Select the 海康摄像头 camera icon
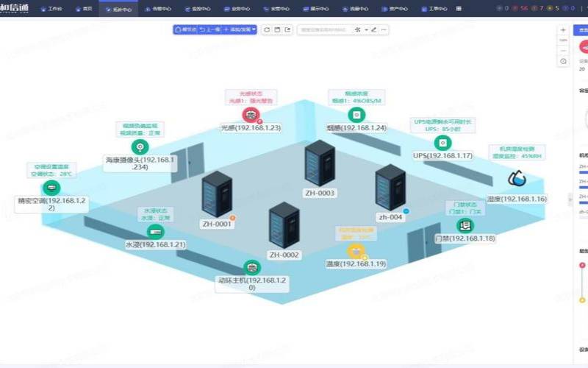Image resolution: width=588 pixels, height=368 pixels. (140, 146)
